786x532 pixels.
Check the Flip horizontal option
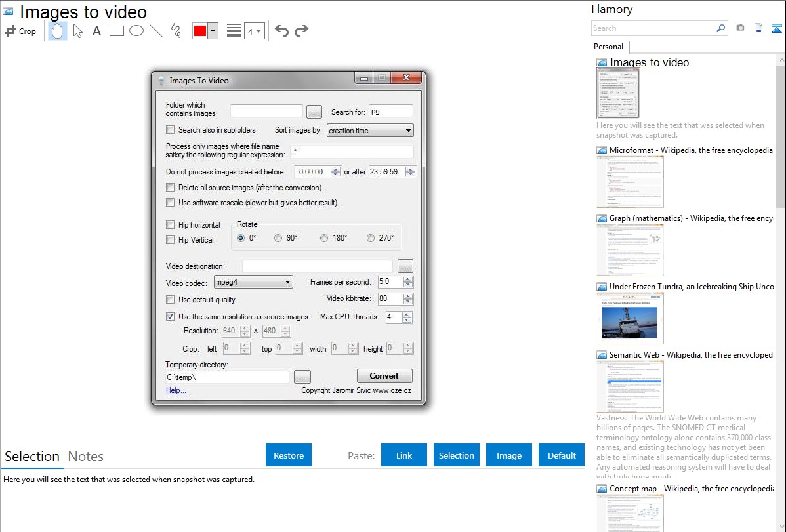point(171,225)
